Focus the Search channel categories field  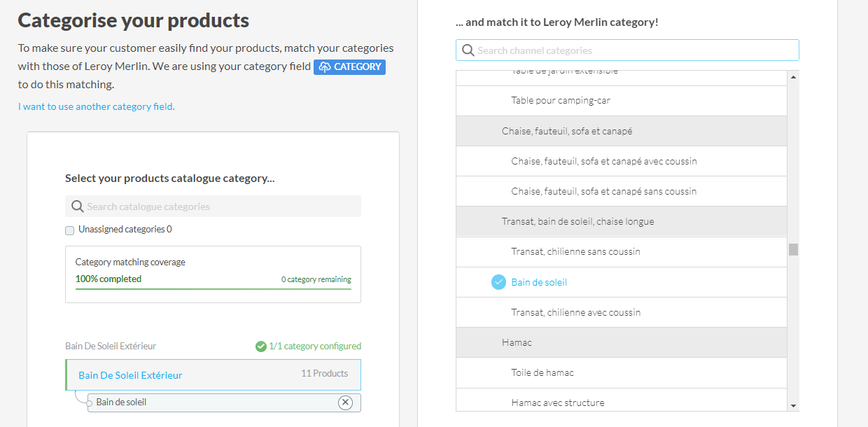(x=633, y=50)
